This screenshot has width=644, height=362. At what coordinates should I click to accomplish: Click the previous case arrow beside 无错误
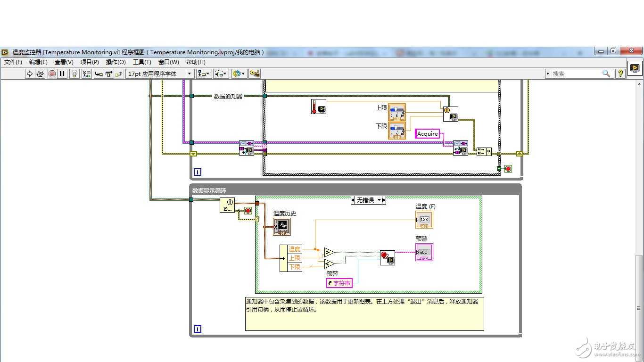pyautogui.click(x=353, y=200)
